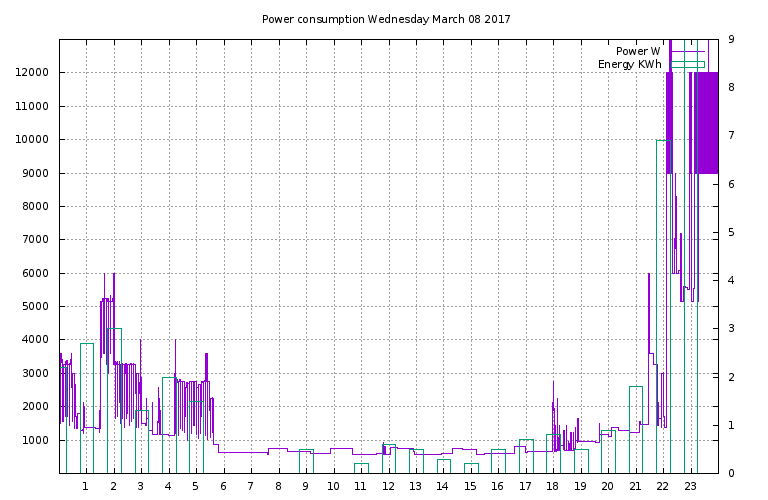This screenshot has height=500, width=768.
Task: Click the purple line sample next to Power W
Action: point(688,51)
